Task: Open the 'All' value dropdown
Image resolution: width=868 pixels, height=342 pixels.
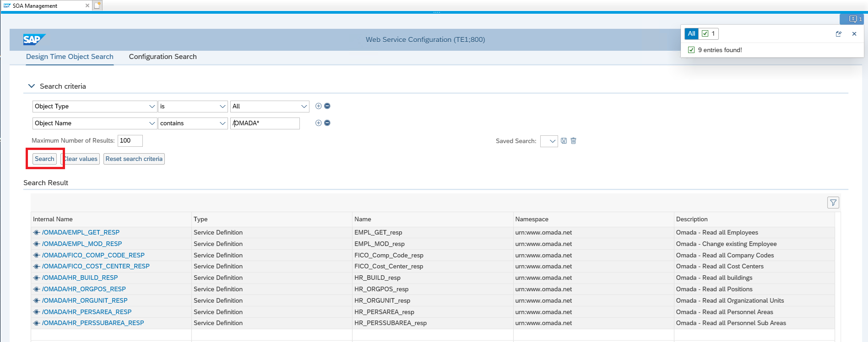Action: pos(304,107)
